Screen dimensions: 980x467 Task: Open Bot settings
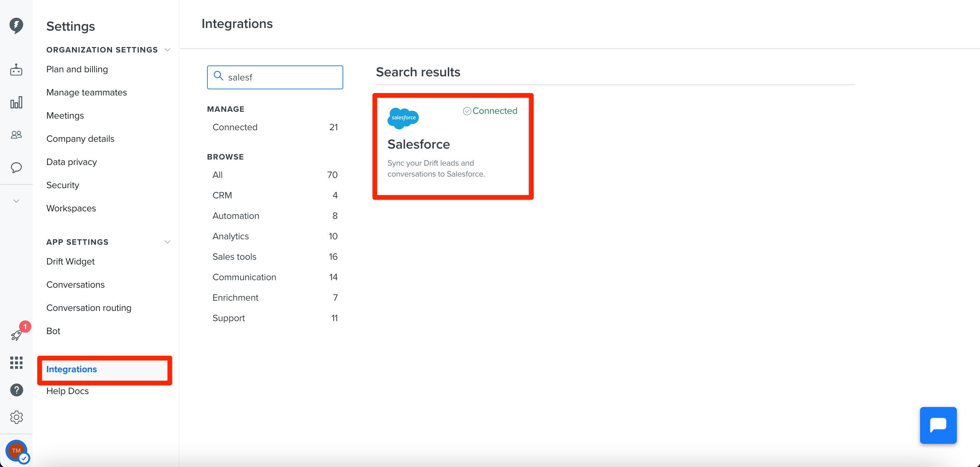click(53, 331)
